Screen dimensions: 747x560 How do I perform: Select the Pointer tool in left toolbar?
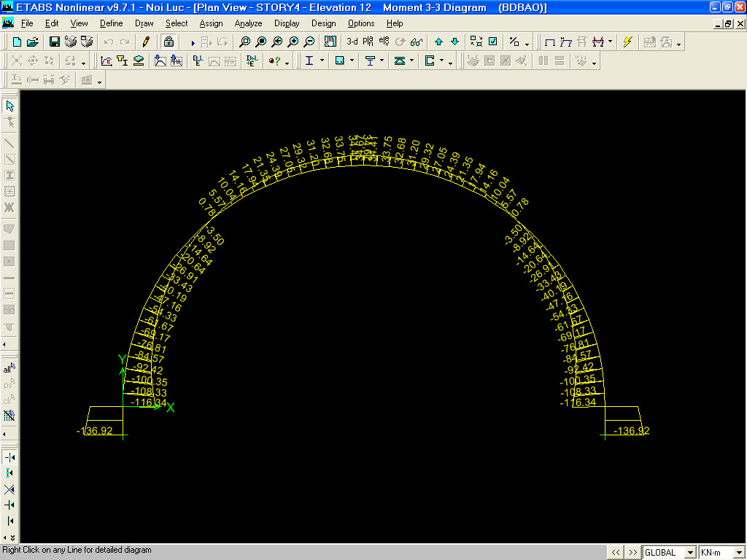pyautogui.click(x=9, y=106)
